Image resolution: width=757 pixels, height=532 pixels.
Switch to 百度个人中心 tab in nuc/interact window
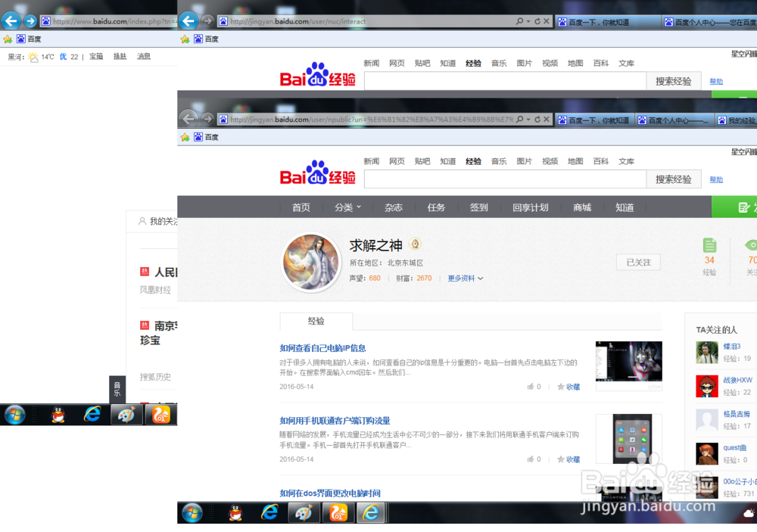710,22
